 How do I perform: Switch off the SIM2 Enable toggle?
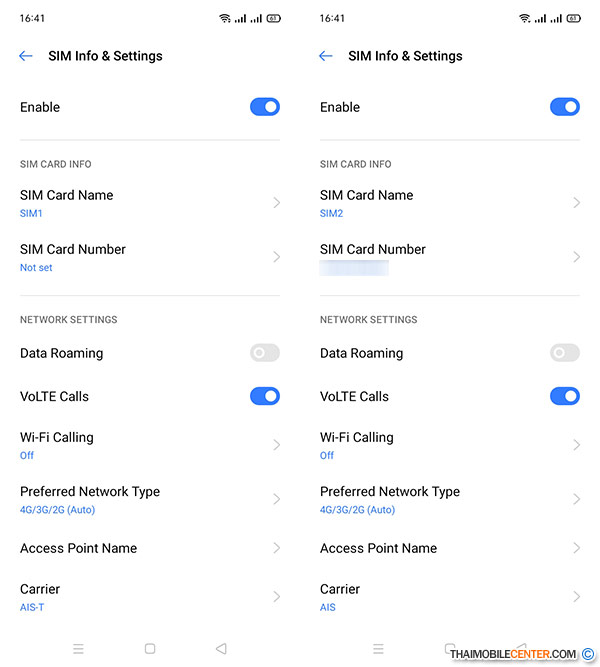[565, 107]
